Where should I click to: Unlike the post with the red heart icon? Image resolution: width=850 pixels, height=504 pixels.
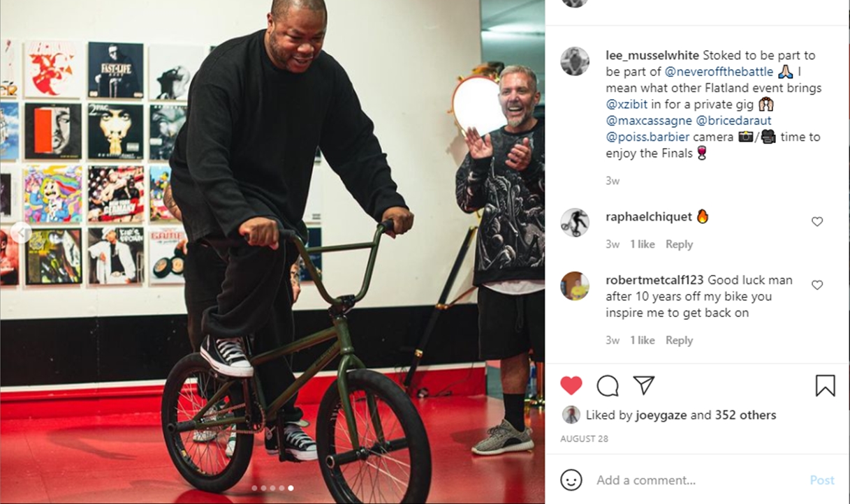click(571, 385)
